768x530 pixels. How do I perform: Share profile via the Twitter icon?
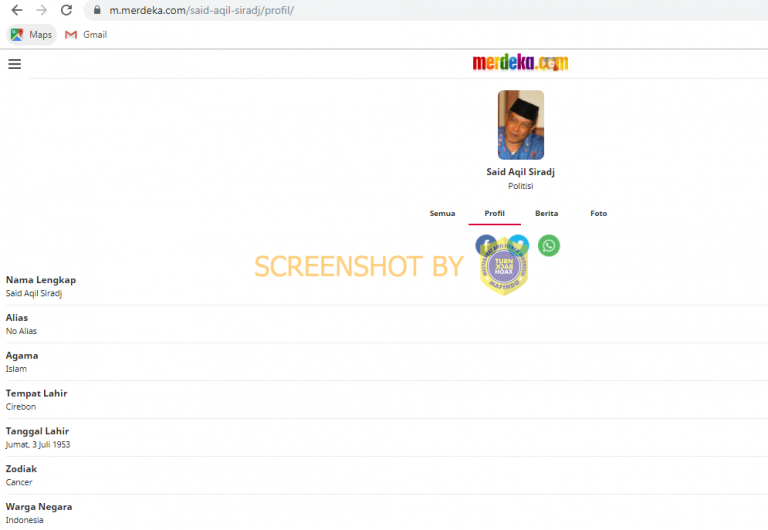tap(518, 244)
